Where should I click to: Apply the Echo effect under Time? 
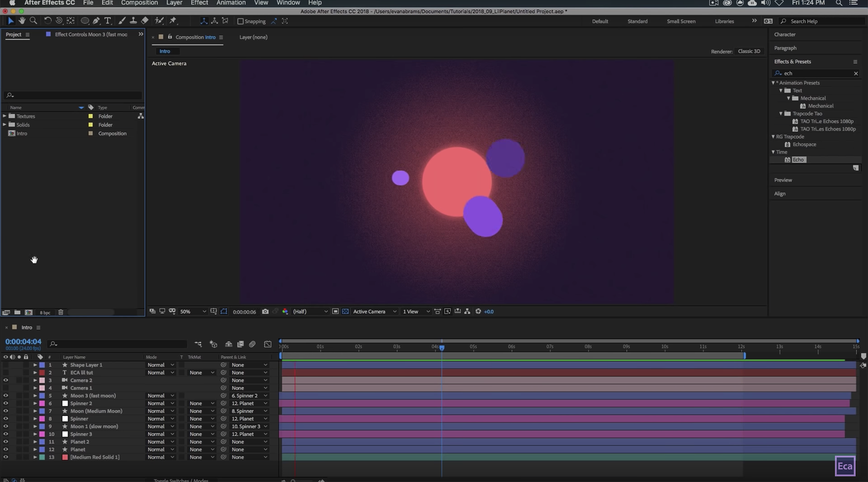coord(798,160)
